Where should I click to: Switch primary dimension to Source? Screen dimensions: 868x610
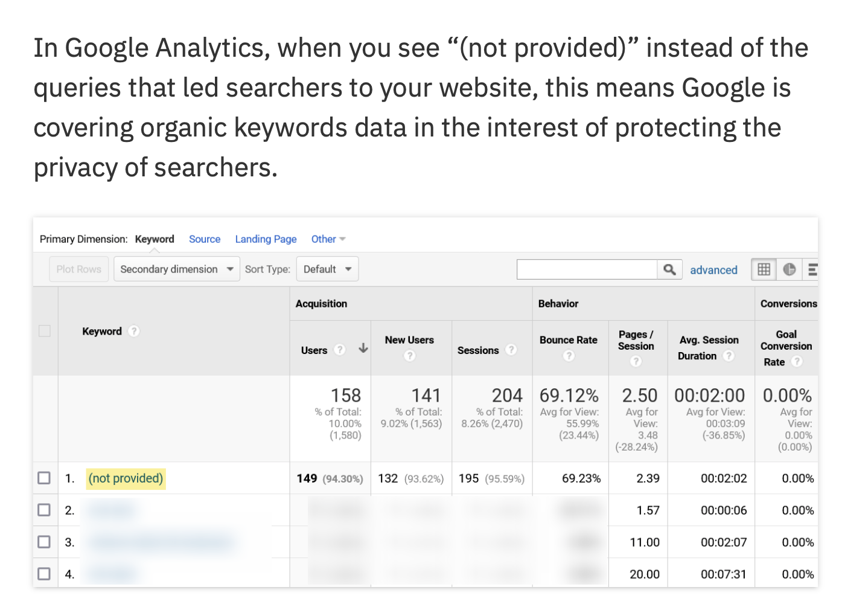click(x=205, y=239)
